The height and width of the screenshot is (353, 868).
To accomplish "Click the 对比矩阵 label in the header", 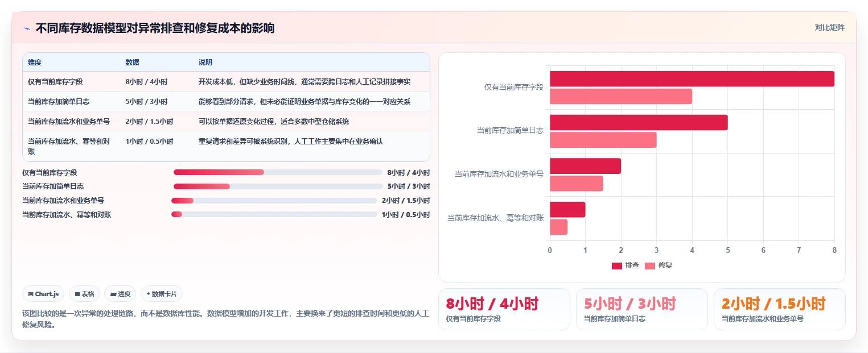I will [829, 27].
